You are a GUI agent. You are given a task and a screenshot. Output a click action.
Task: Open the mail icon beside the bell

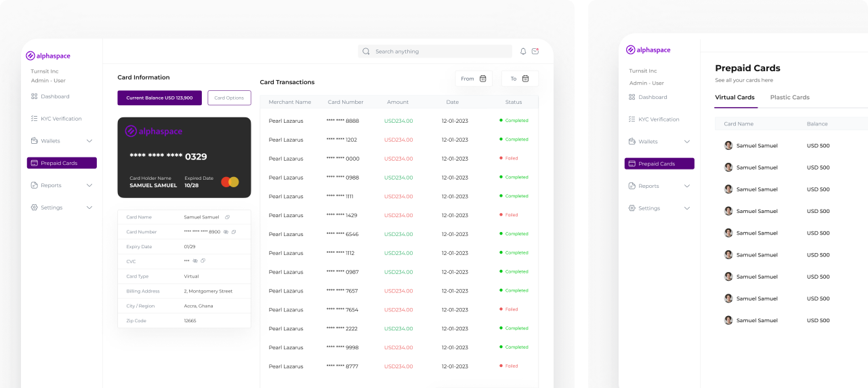pos(535,52)
